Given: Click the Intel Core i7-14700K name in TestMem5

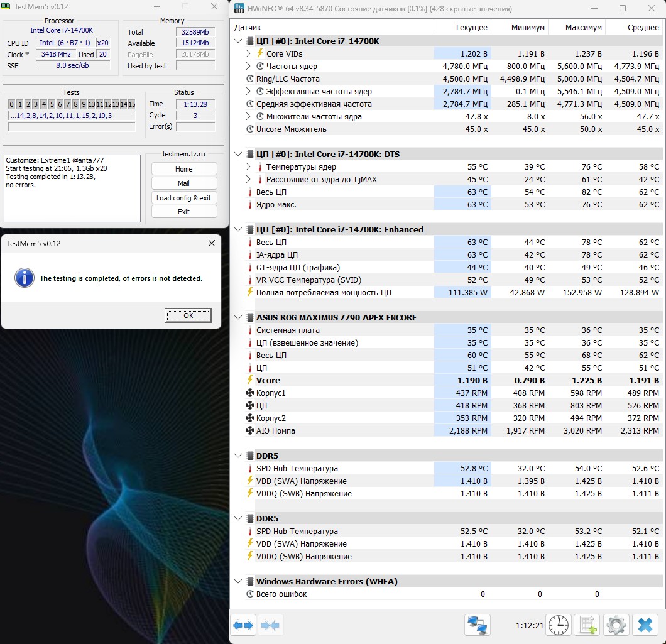Looking at the screenshot, I should pos(62,30).
